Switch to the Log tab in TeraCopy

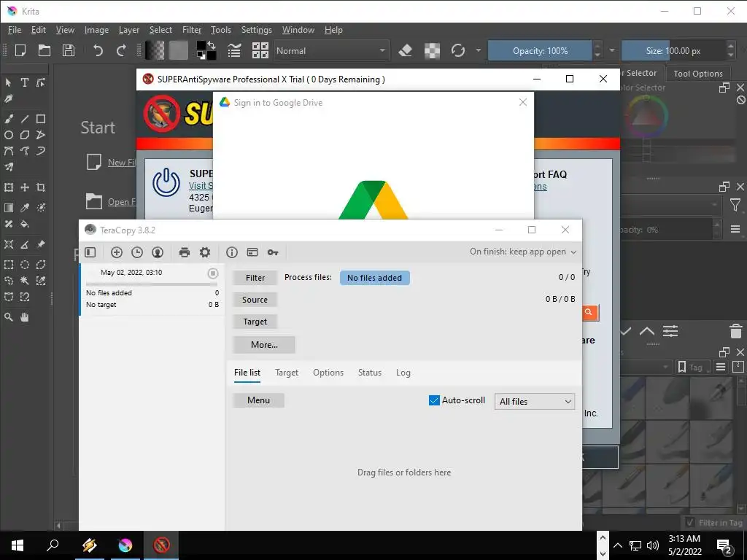point(403,373)
